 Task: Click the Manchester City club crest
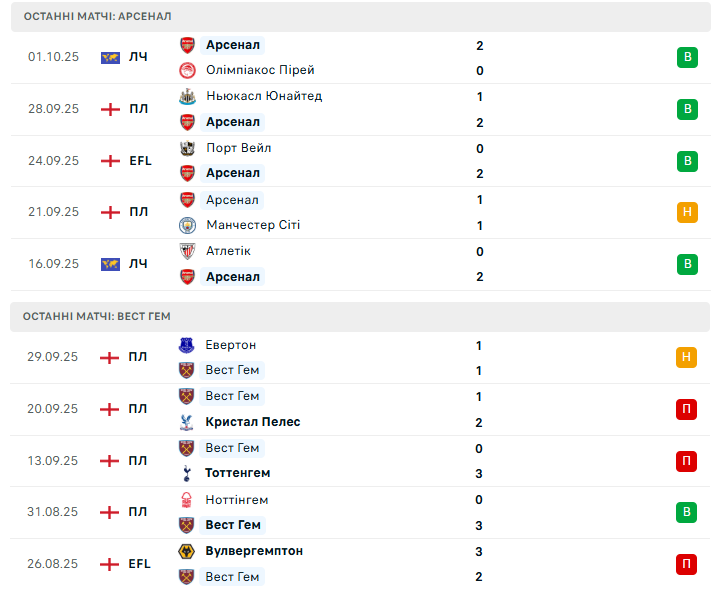187,225
